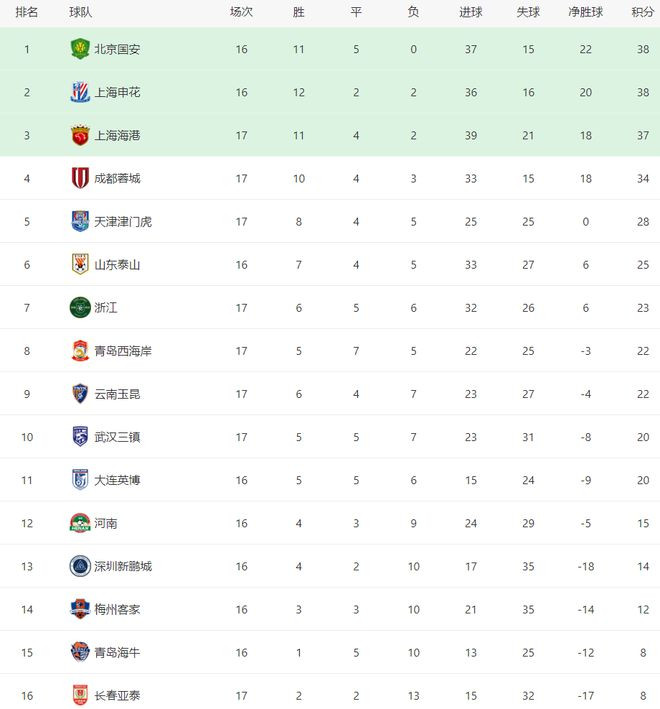Click the 武汉三镇 team name
The width and height of the screenshot is (660, 709).
click(x=117, y=437)
